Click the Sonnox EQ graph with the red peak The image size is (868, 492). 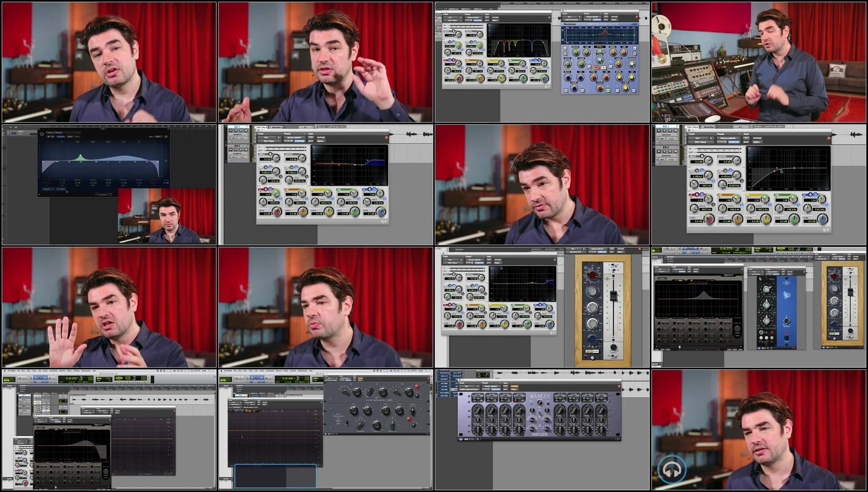(x=599, y=35)
